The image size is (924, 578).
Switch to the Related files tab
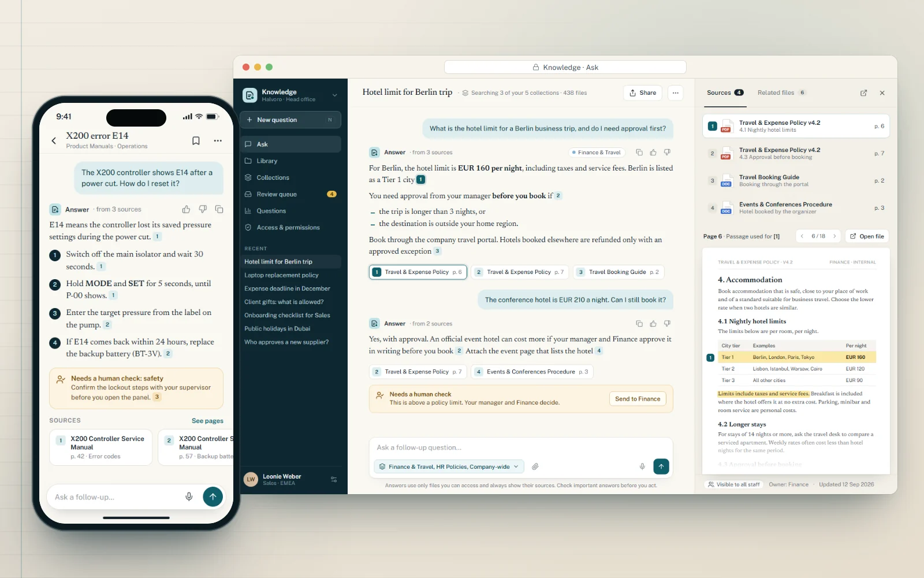(781, 93)
